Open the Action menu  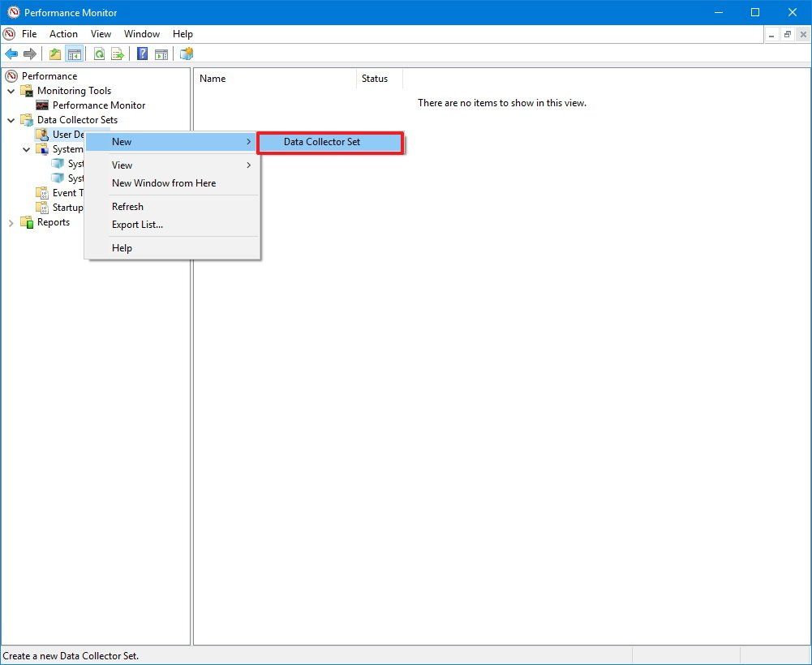click(x=63, y=34)
